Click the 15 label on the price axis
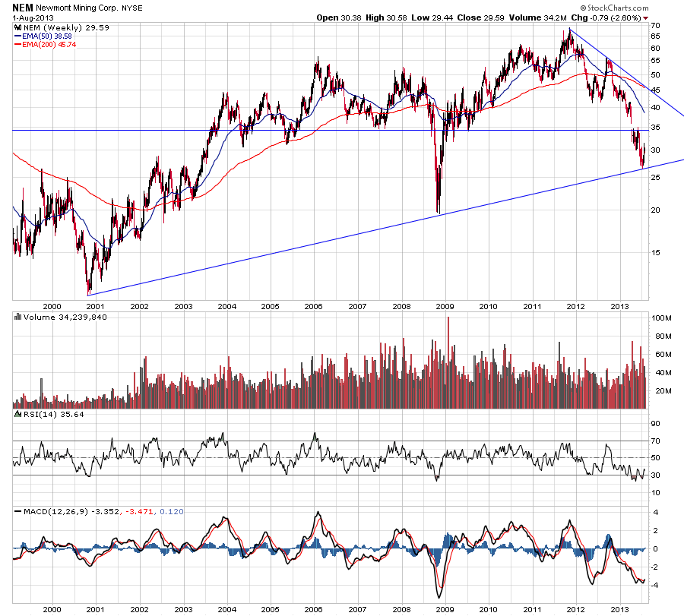 655,252
